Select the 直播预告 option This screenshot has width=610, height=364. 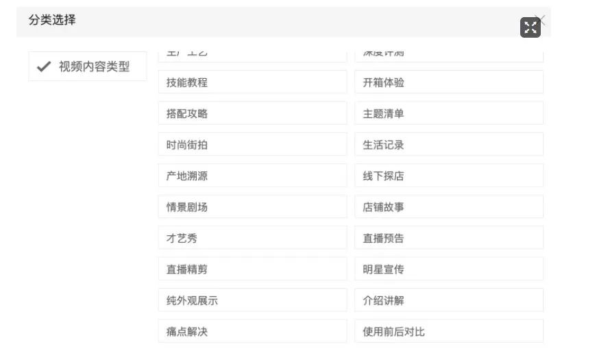pyautogui.click(x=449, y=239)
